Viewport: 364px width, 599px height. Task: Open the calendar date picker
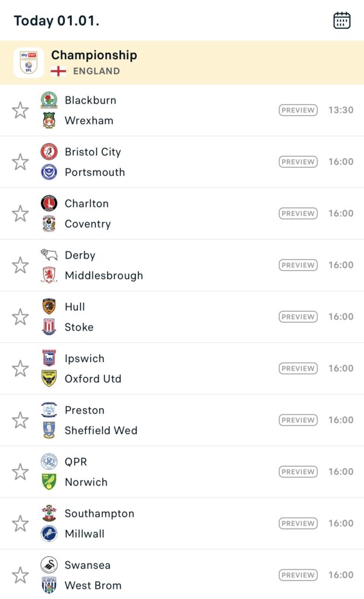(342, 20)
